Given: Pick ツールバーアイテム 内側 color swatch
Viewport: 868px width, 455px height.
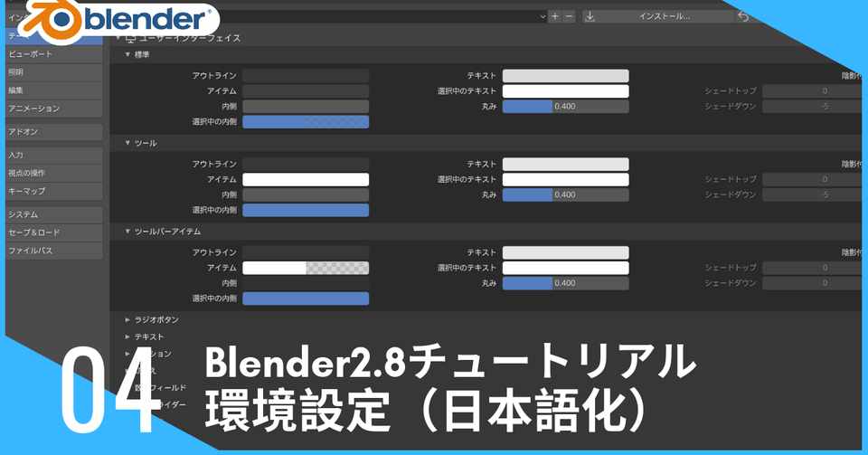Looking at the screenshot, I should click(x=306, y=283).
